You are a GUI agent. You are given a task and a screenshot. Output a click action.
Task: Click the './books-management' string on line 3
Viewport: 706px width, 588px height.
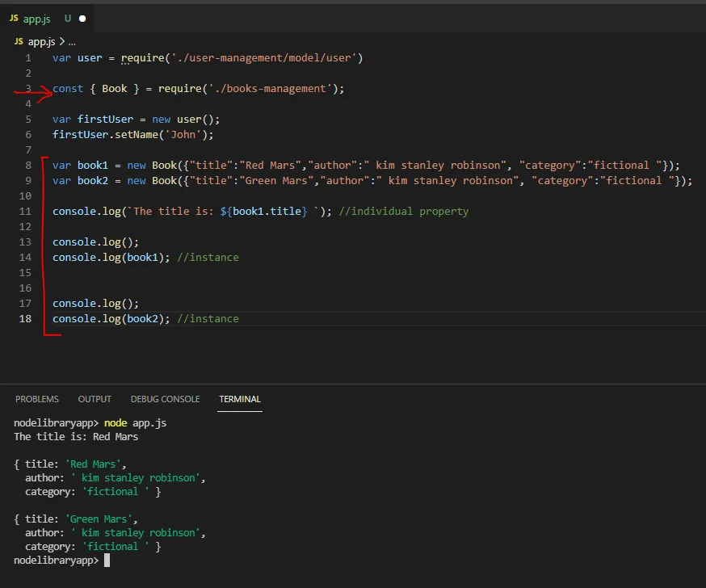270,89
